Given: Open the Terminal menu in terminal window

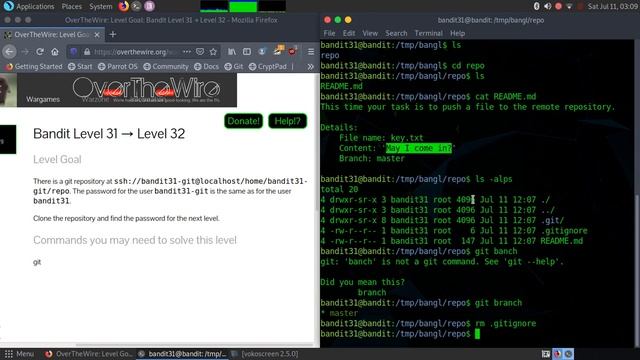Looking at the screenshot, I should tap(429, 33).
